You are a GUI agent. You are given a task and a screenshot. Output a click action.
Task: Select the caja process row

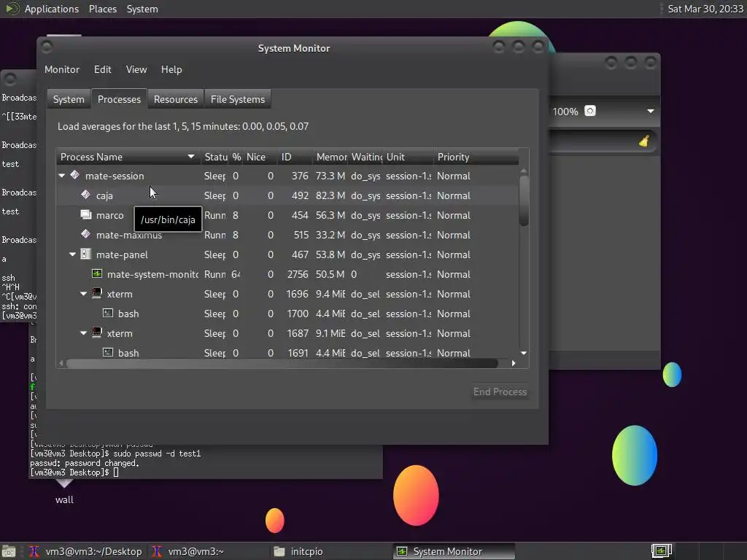[287, 195]
